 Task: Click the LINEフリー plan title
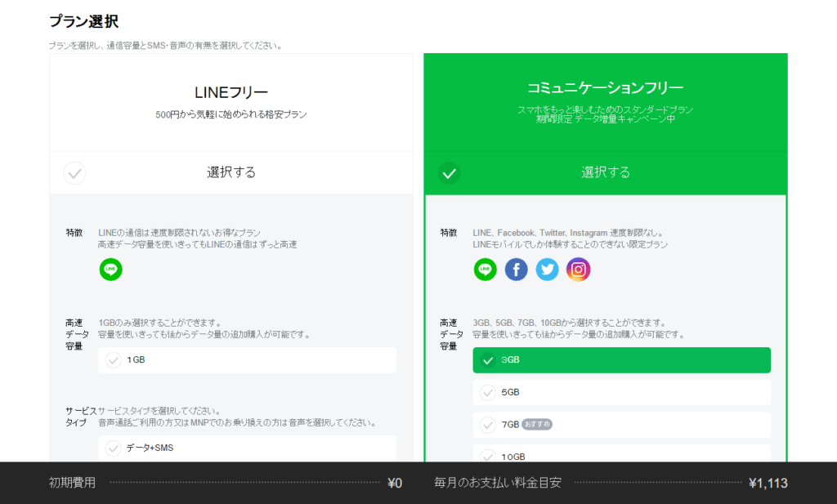click(231, 93)
